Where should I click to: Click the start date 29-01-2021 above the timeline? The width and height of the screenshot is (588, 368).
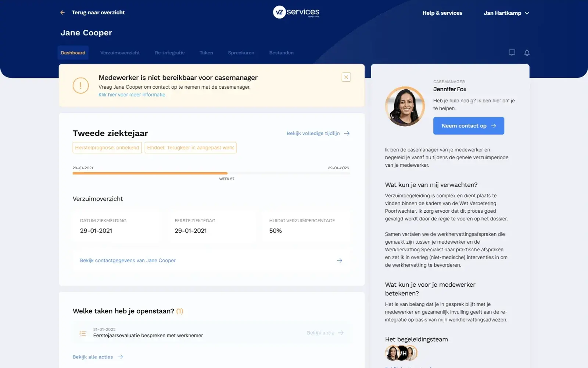coord(83,168)
